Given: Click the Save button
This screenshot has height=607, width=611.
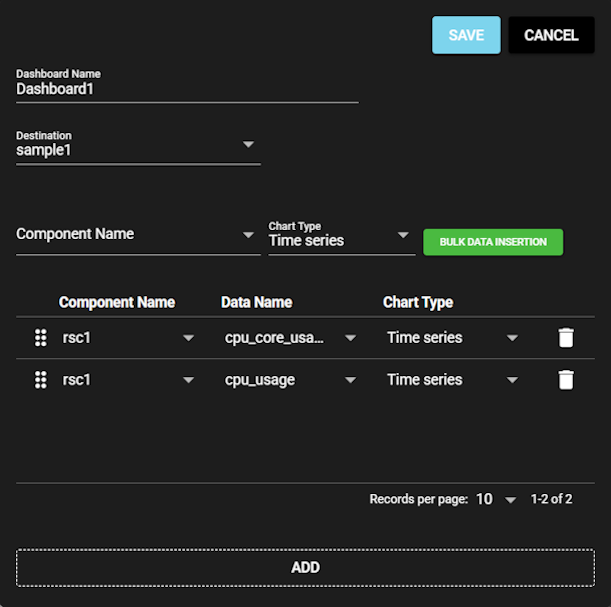Looking at the screenshot, I should pyautogui.click(x=466, y=35).
